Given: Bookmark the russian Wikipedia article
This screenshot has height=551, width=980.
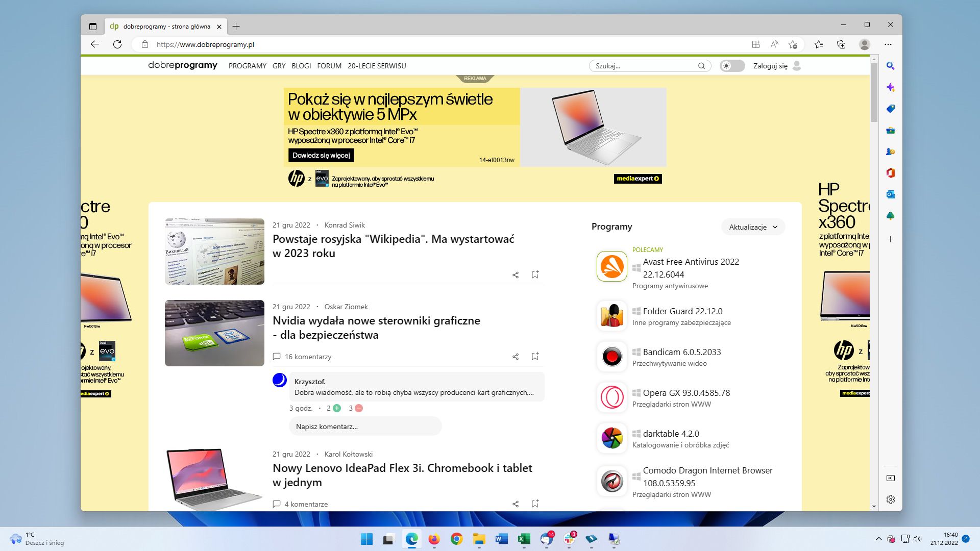Looking at the screenshot, I should 534,274.
